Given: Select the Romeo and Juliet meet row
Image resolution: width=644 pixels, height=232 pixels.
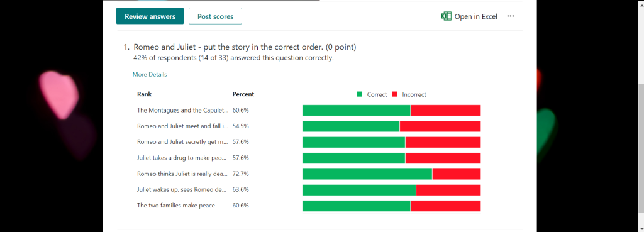Looking at the screenshot, I should pyautogui.click(x=308, y=126).
